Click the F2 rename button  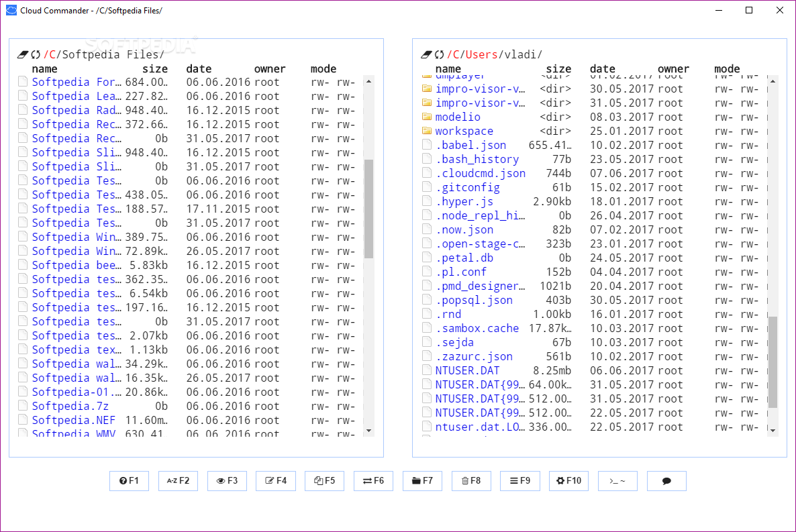coord(178,481)
